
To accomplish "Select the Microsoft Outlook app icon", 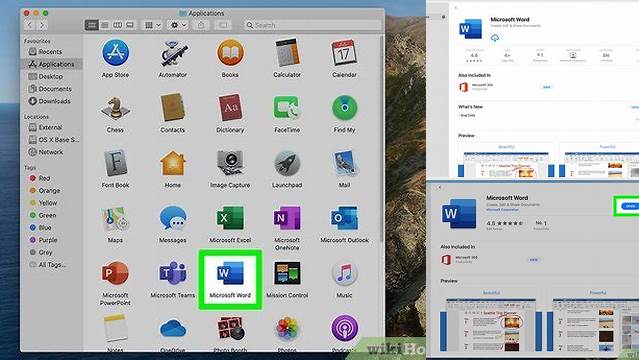I will tap(344, 218).
